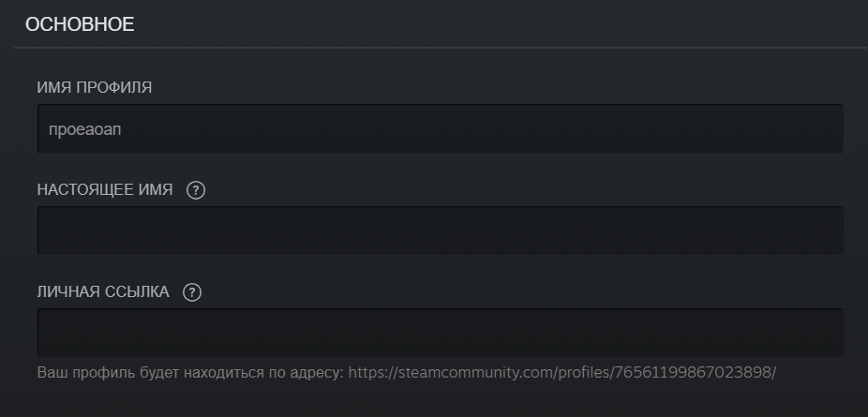
Task: Click the ЛИЧНАЯ ССЫЛКА label text
Action: [x=103, y=291]
